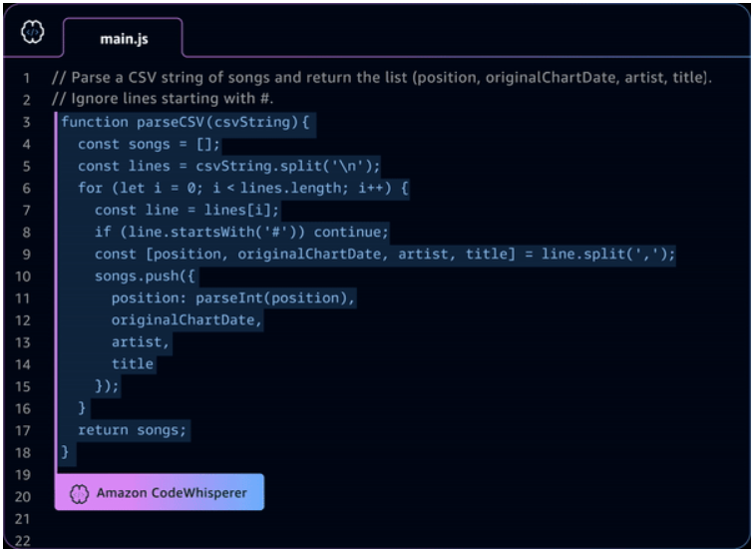Click the brain icon inside the CodeWhisperer badge
756x553 pixels.
point(79,493)
